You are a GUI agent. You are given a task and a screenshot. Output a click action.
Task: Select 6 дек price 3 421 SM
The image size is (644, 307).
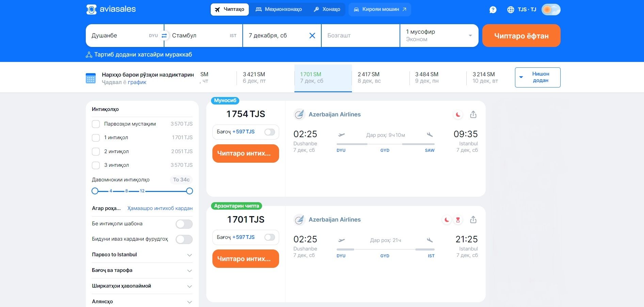coord(265,78)
